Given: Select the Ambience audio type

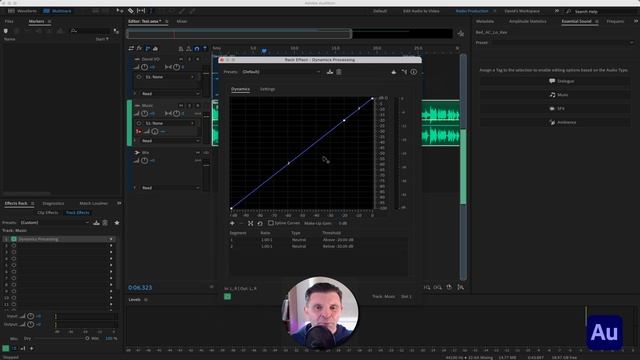Looking at the screenshot, I should 555,122.
